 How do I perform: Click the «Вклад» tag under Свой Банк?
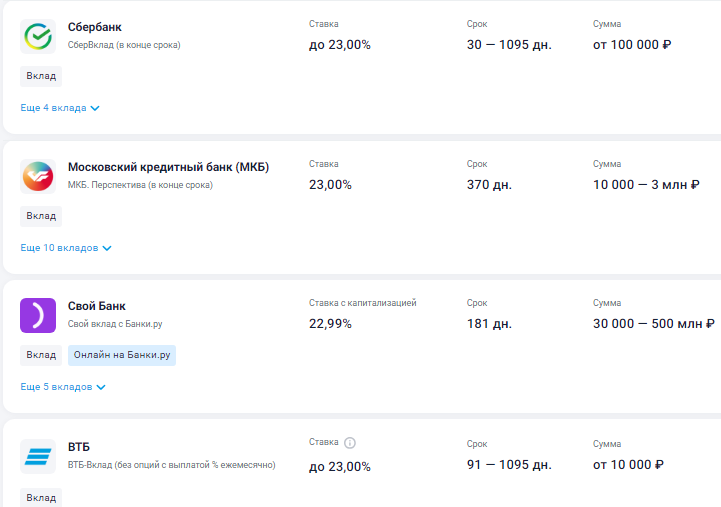41,355
